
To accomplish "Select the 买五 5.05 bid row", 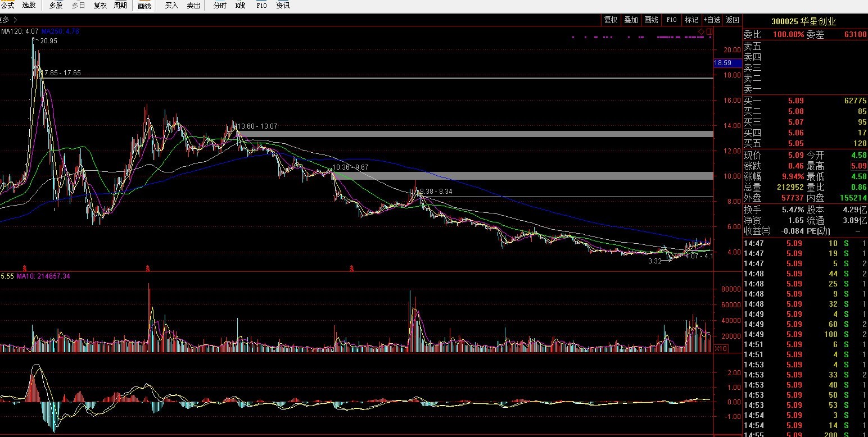I will (805, 144).
